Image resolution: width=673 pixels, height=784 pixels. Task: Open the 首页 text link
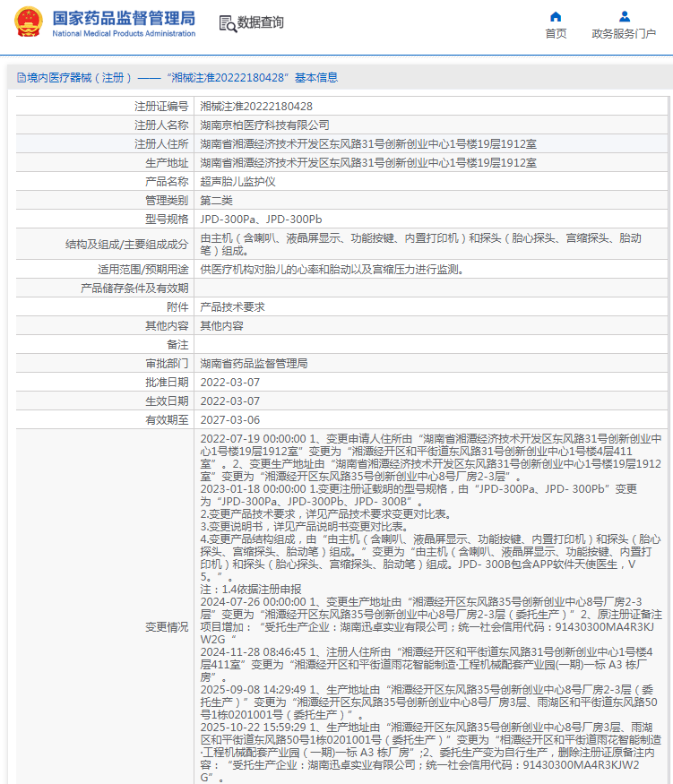[x=556, y=34]
